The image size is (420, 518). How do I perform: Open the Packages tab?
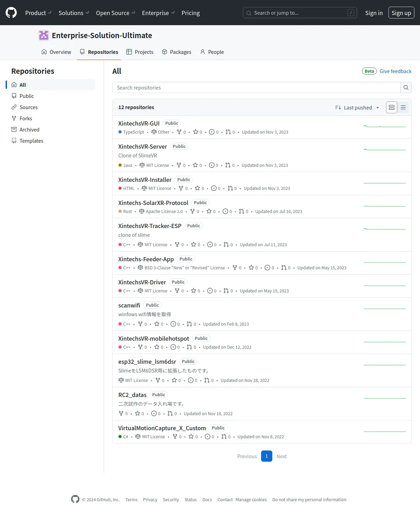tap(176, 52)
